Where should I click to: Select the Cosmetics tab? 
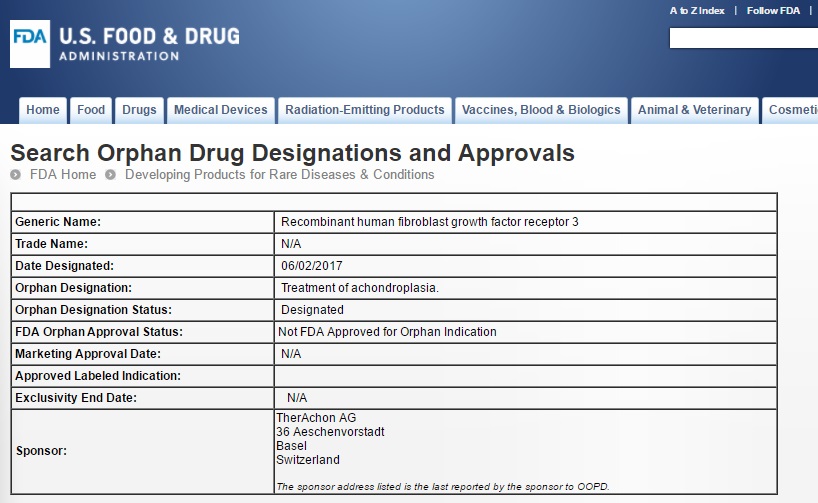click(792, 110)
